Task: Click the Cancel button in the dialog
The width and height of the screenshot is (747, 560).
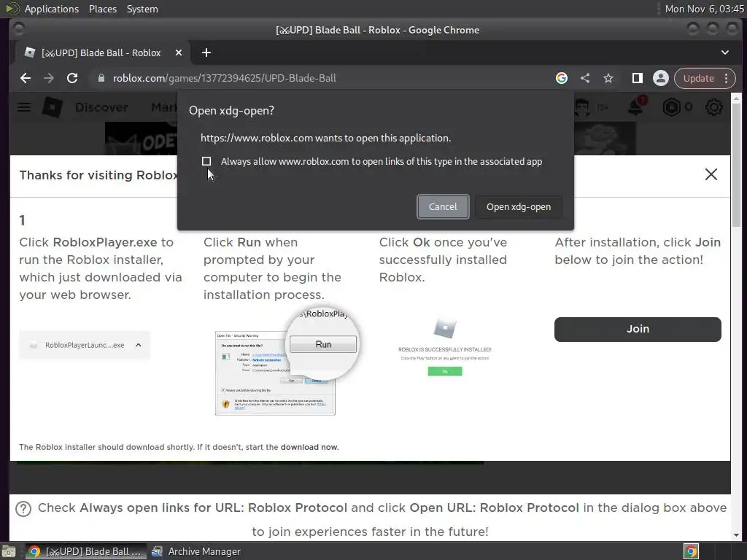Action: (x=443, y=206)
